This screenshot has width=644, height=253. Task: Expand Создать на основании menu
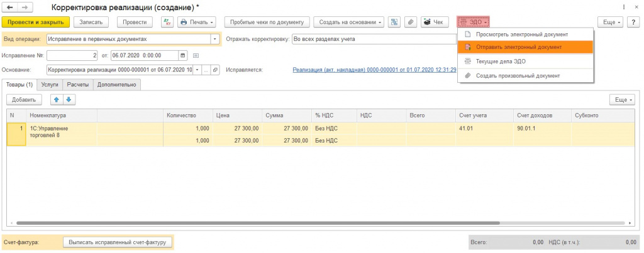coord(348,22)
